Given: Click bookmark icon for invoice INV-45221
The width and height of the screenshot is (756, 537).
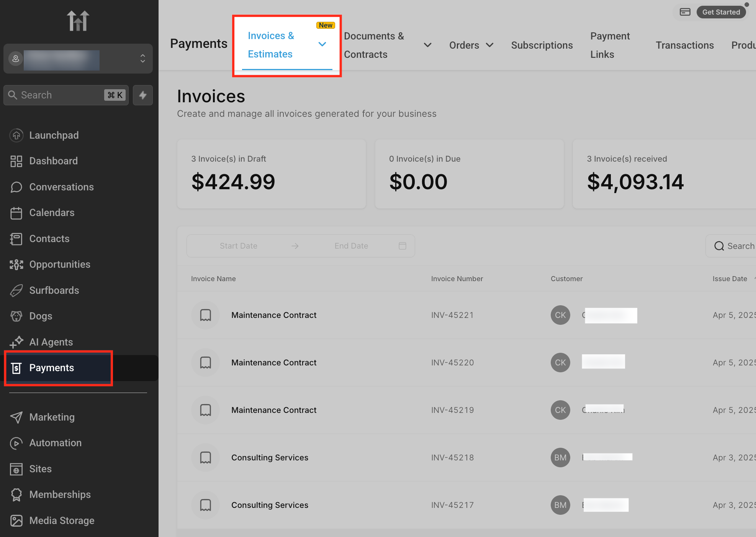Looking at the screenshot, I should click(206, 315).
